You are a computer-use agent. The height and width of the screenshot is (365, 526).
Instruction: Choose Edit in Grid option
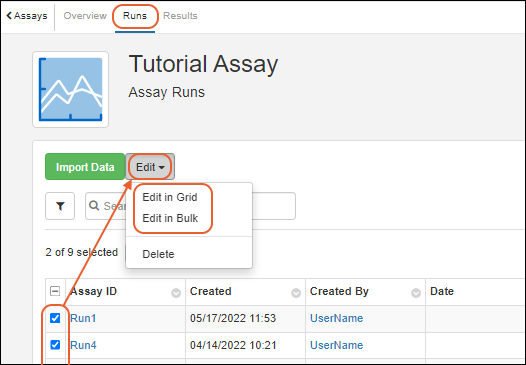[170, 197]
